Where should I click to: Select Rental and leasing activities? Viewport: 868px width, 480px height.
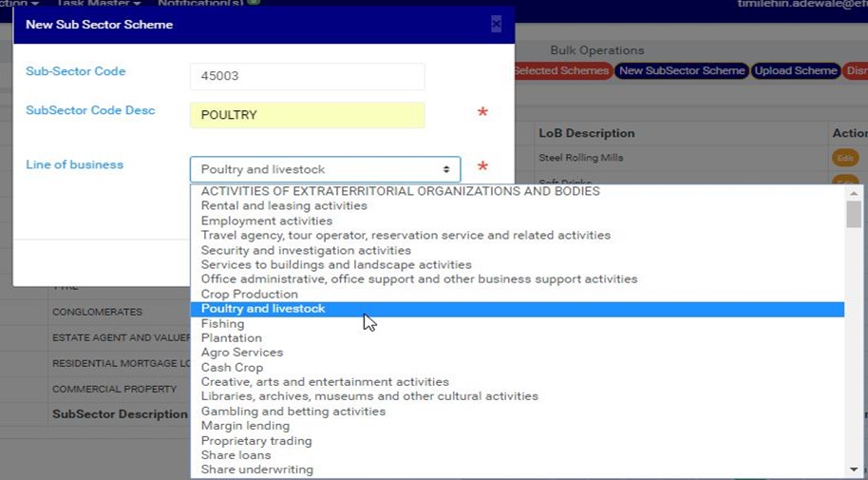point(283,206)
